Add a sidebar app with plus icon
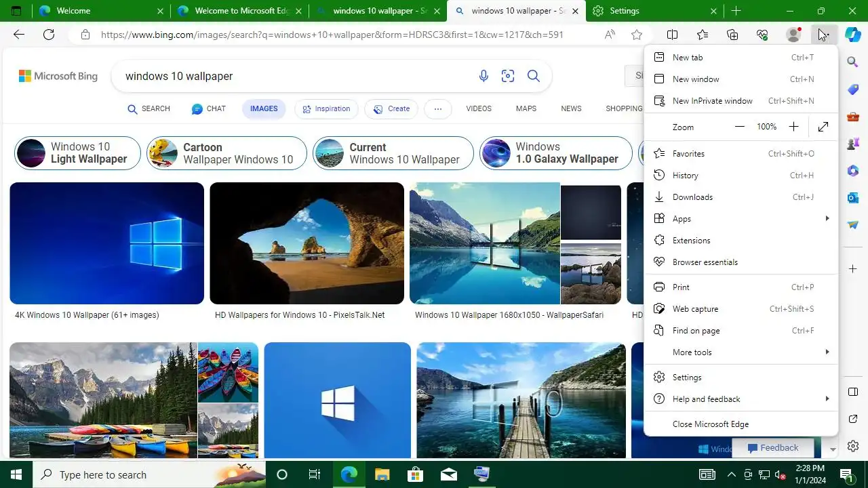868x488 pixels. click(x=853, y=269)
